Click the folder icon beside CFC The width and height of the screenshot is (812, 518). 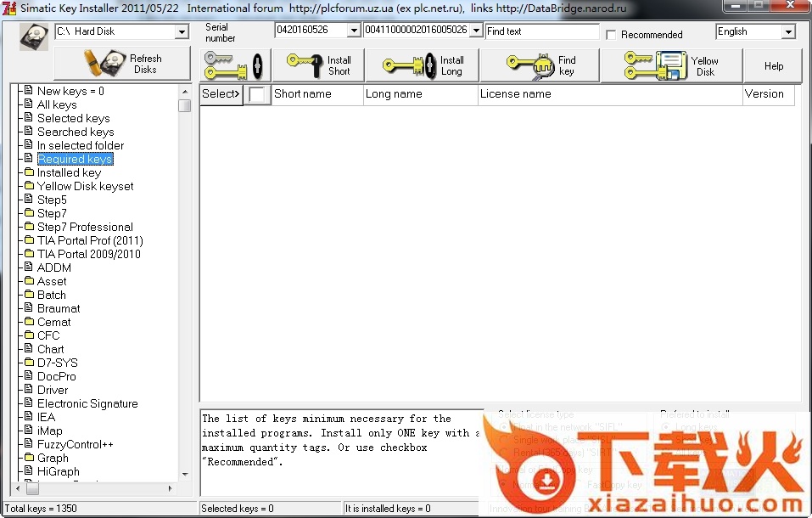[29, 335]
